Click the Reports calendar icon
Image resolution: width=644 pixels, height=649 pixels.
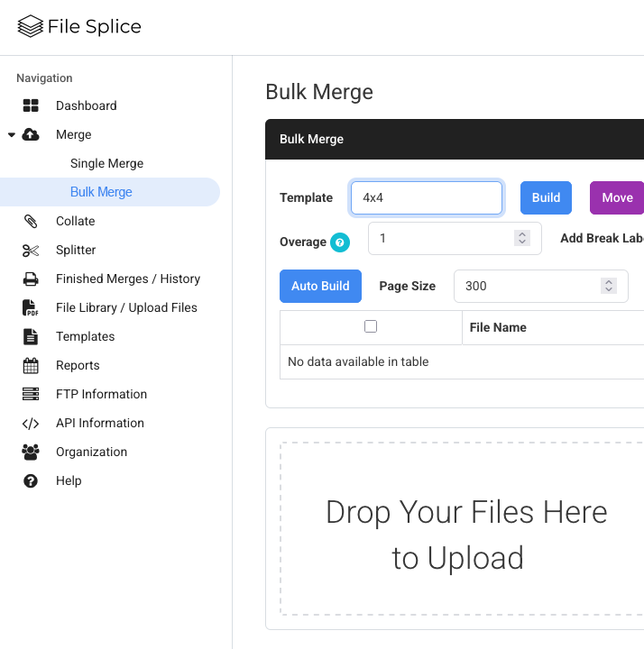point(31,365)
